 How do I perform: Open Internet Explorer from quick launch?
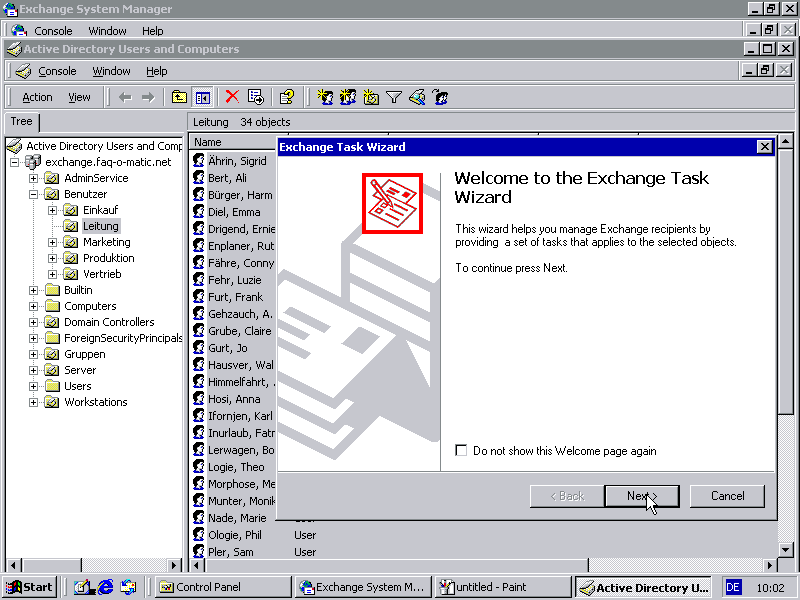click(x=106, y=587)
